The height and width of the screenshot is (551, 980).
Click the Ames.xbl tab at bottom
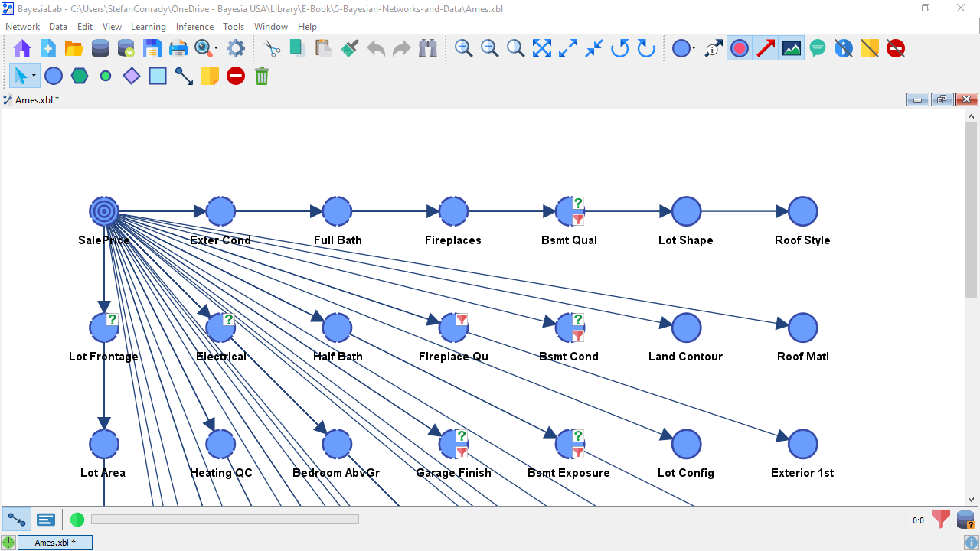(x=55, y=543)
